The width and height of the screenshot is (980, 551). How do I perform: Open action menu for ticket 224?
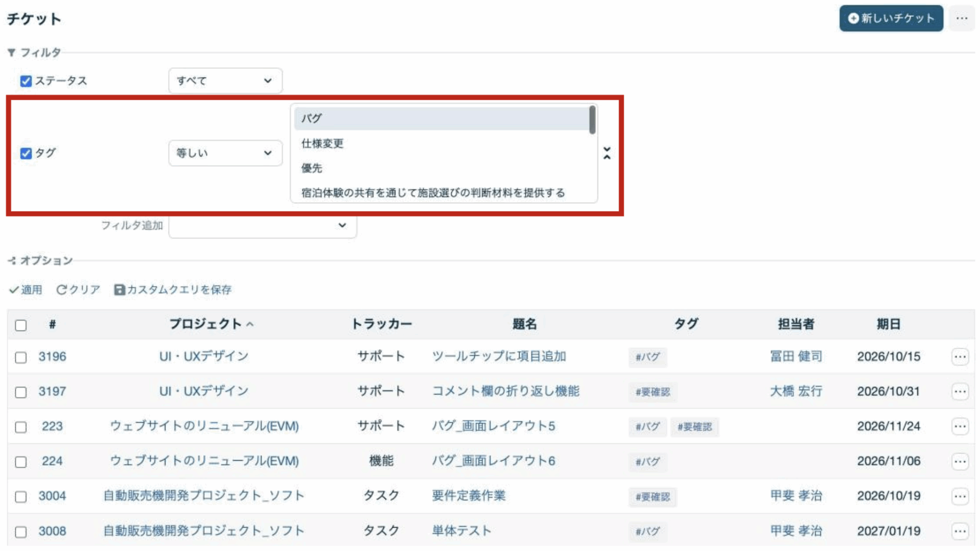960,462
